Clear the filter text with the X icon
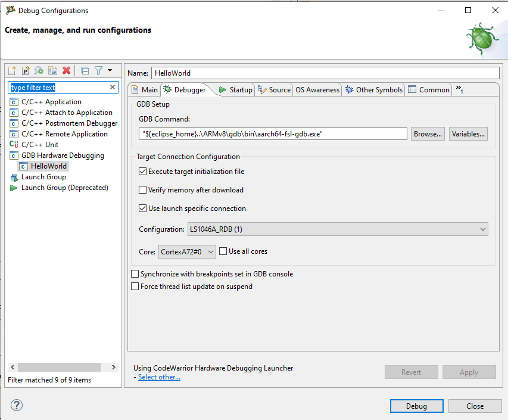508x420 pixels. (x=113, y=87)
